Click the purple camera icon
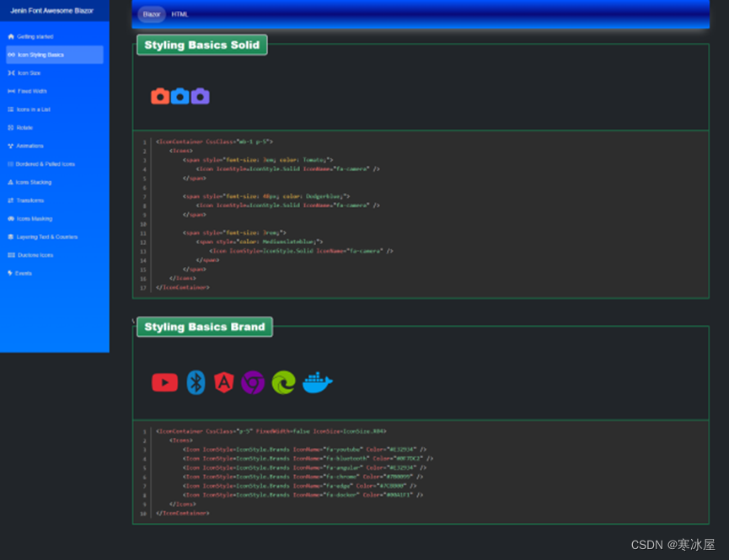The image size is (729, 560). [200, 96]
